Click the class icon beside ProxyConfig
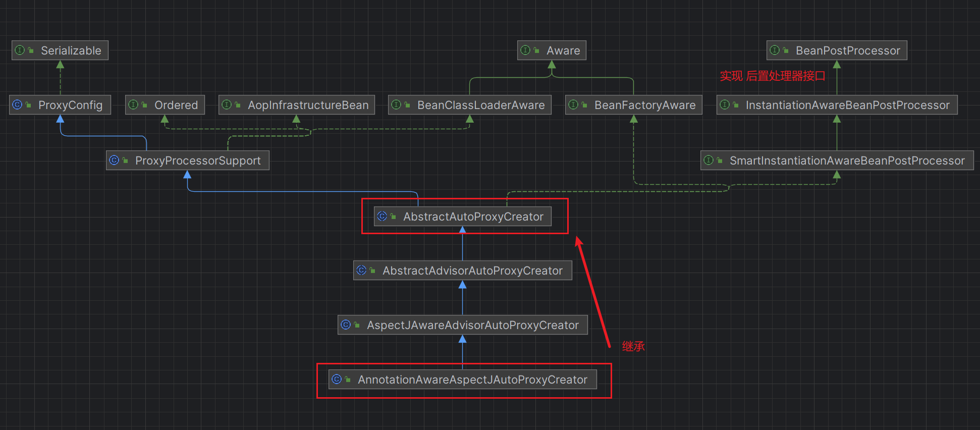The height and width of the screenshot is (430, 980). point(17,104)
